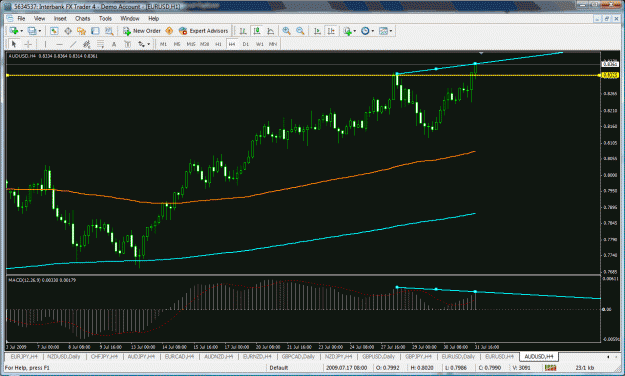The height and width of the screenshot is (376, 625).
Task: Select the Fibonacci retracement tool
Action: point(100,44)
